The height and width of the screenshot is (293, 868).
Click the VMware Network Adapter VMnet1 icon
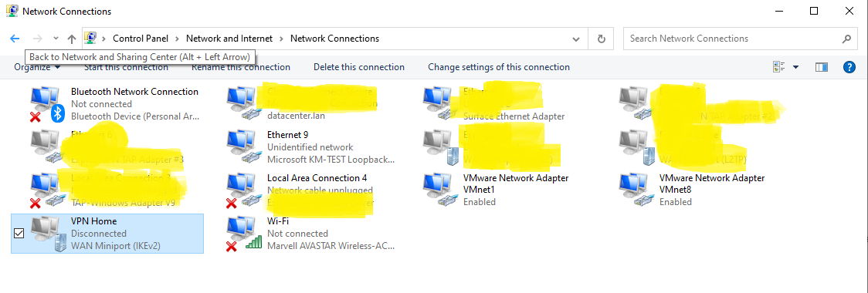440,190
